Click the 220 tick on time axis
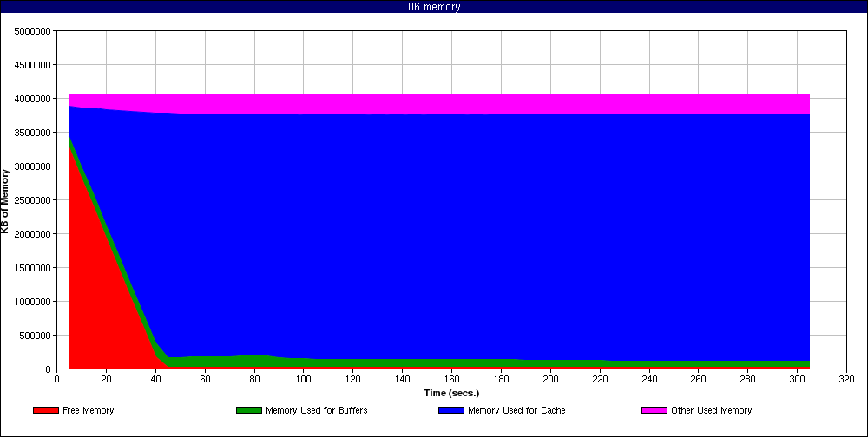 (x=600, y=380)
